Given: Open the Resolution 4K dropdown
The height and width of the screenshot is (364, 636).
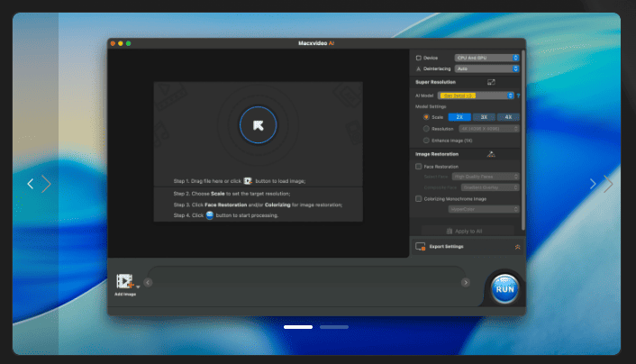Looking at the screenshot, I should (489, 129).
